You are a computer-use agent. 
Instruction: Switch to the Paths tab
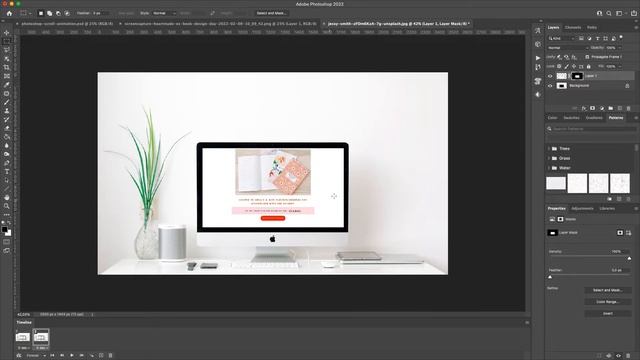592,27
